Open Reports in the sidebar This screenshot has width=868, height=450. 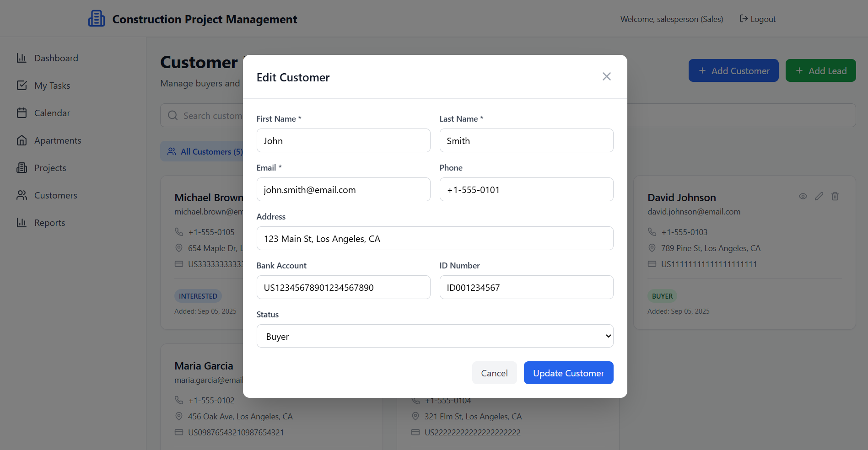(49, 223)
